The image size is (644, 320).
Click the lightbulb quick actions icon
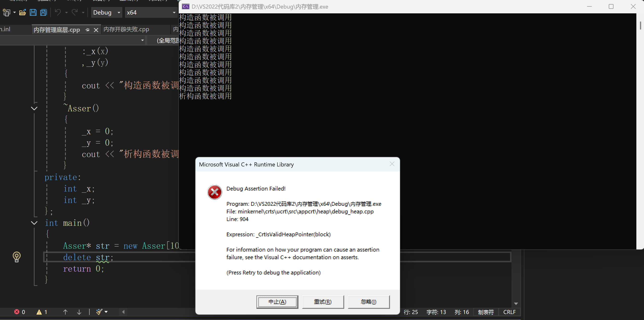16,257
